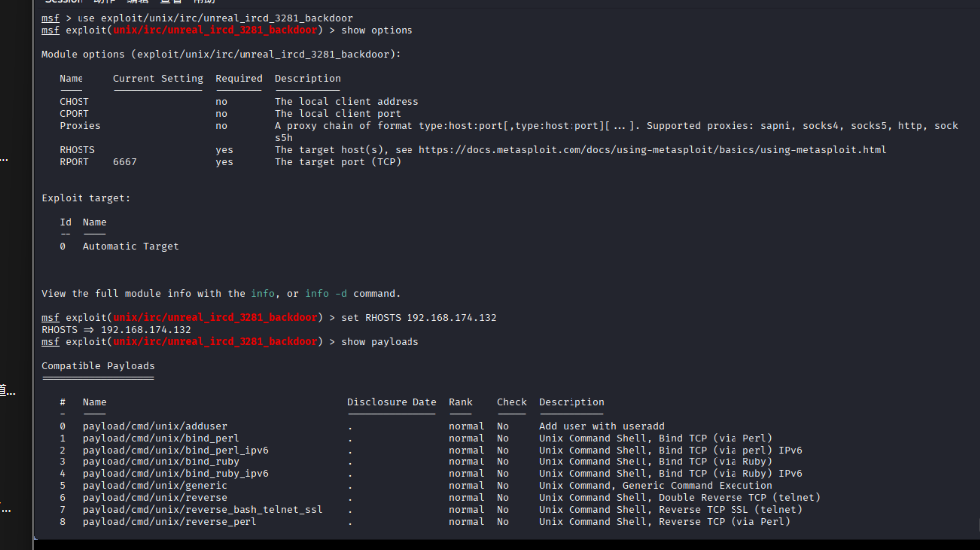Click 'Reverse TCP (via Perl)' description
Image resolution: width=980 pixels, height=550 pixels.
coord(725,522)
